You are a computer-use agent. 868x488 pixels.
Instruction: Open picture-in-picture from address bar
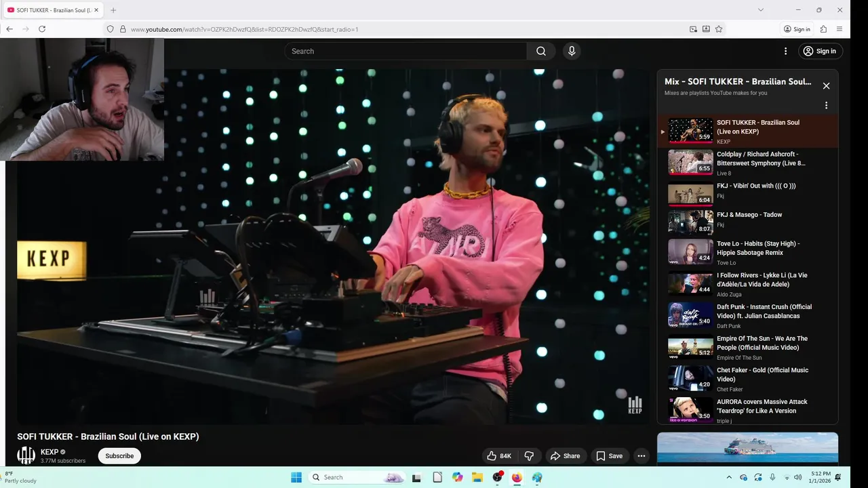[693, 29]
